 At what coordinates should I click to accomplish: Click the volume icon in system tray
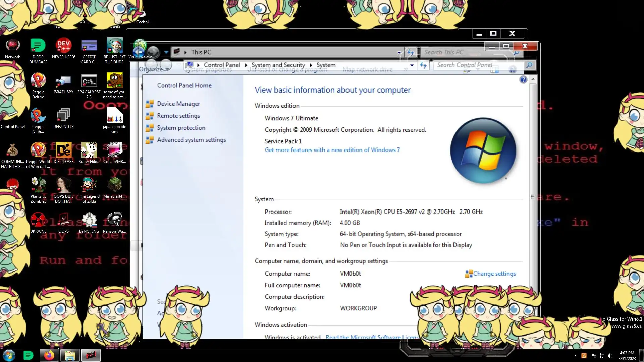(x=610, y=356)
